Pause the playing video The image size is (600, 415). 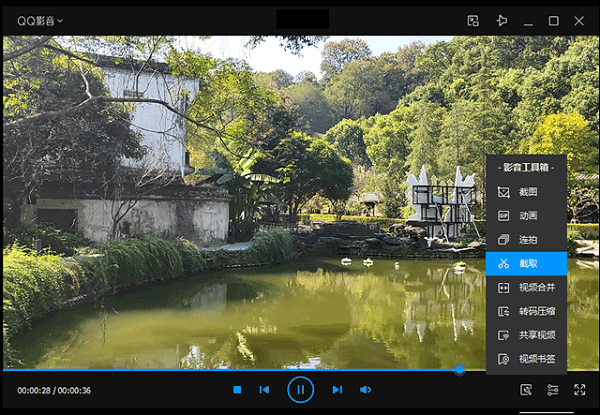click(300, 389)
